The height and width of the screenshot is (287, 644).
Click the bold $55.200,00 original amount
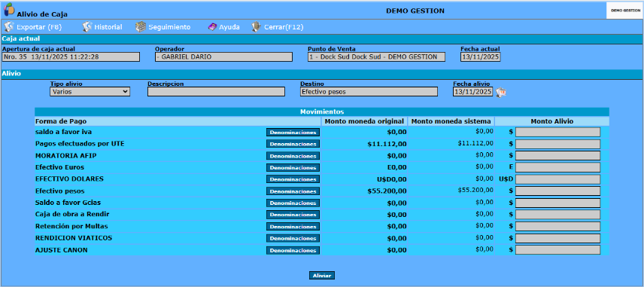pos(387,191)
